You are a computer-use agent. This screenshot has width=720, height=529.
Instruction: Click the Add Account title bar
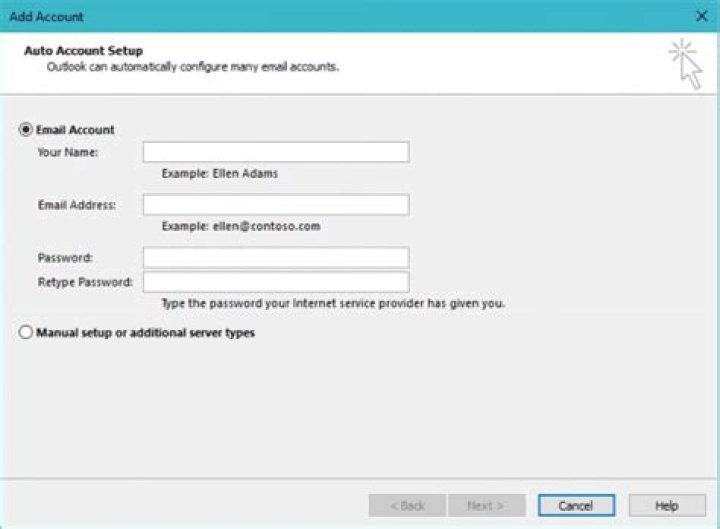click(x=300, y=16)
